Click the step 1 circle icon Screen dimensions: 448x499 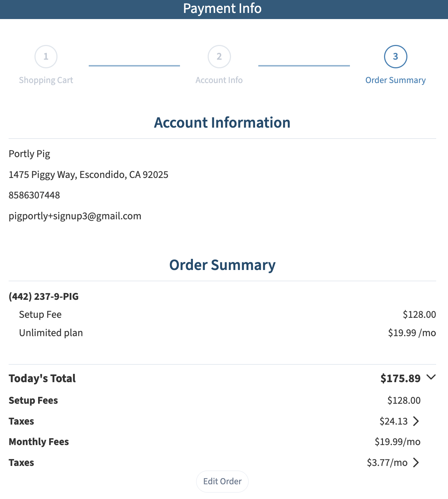(x=46, y=56)
